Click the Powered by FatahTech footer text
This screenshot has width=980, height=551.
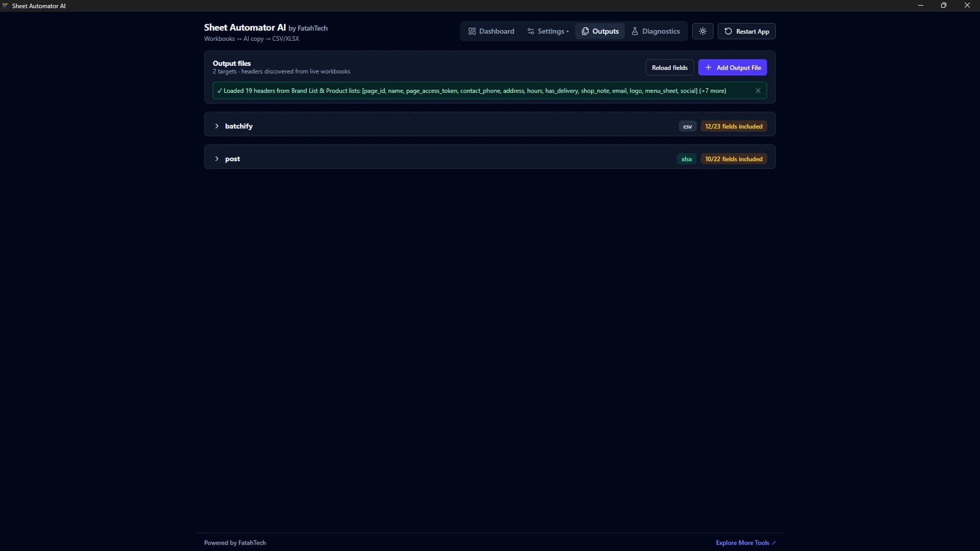tap(235, 543)
